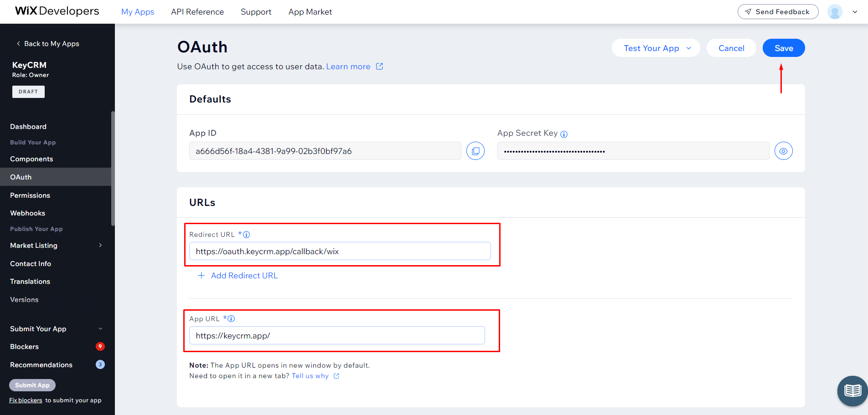Focus the Redirect URL input field
The image size is (868, 415).
(340, 251)
